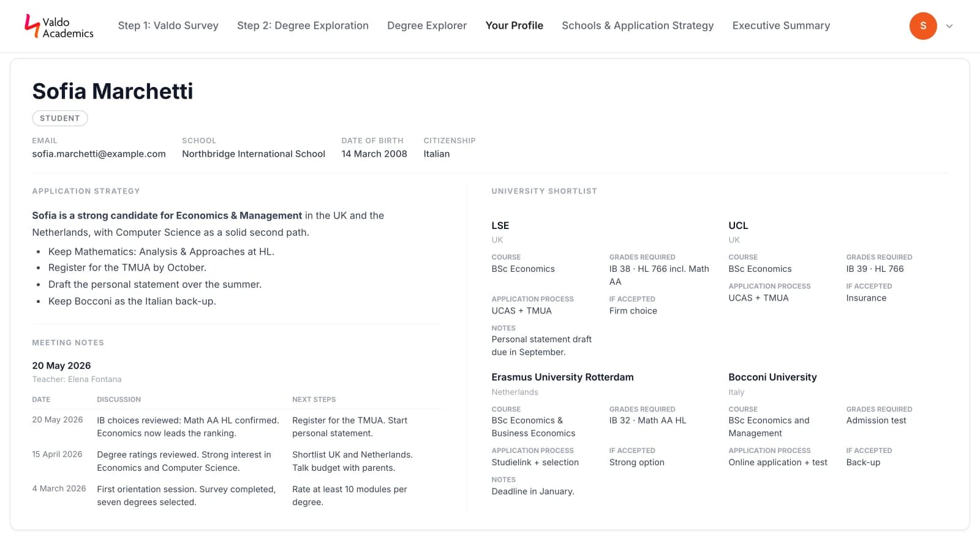Click the email sofia.marchetti@example.com

99,154
